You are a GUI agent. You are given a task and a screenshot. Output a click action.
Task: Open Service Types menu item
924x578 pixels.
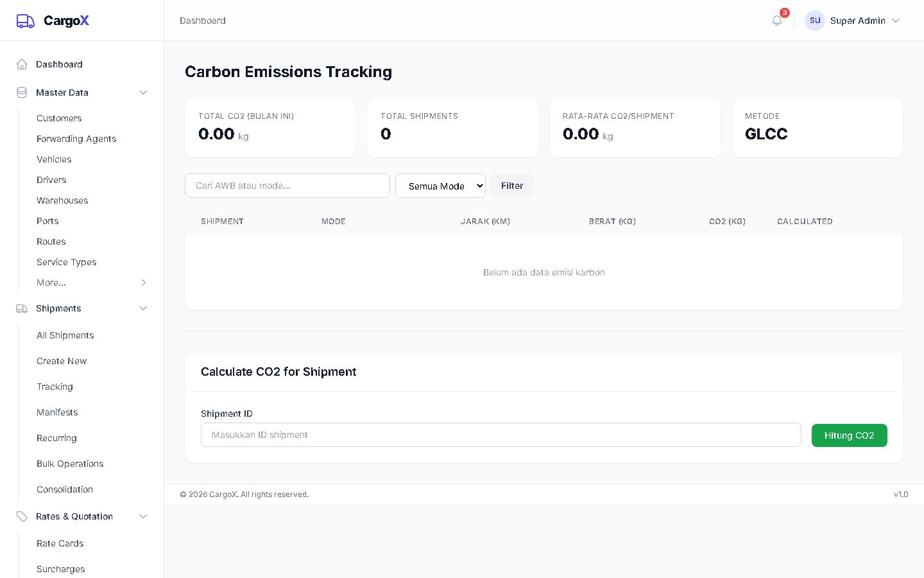[x=67, y=262]
